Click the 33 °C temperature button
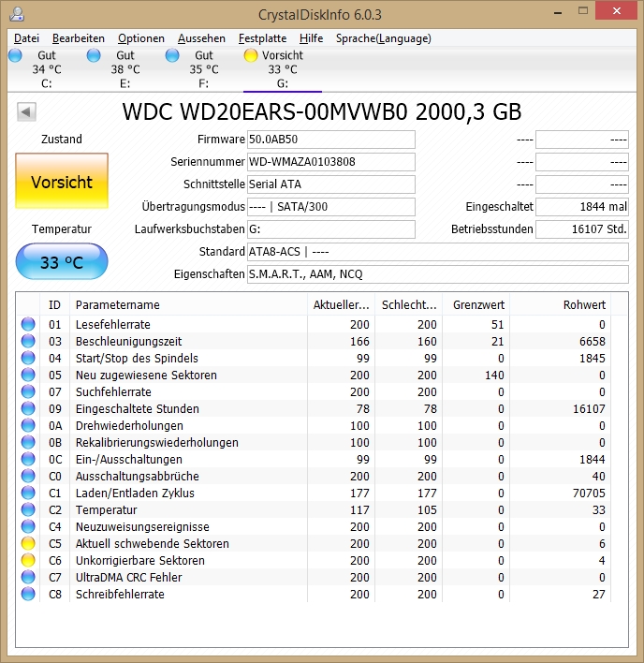The width and height of the screenshot is (644, 663). pos(62,261)
